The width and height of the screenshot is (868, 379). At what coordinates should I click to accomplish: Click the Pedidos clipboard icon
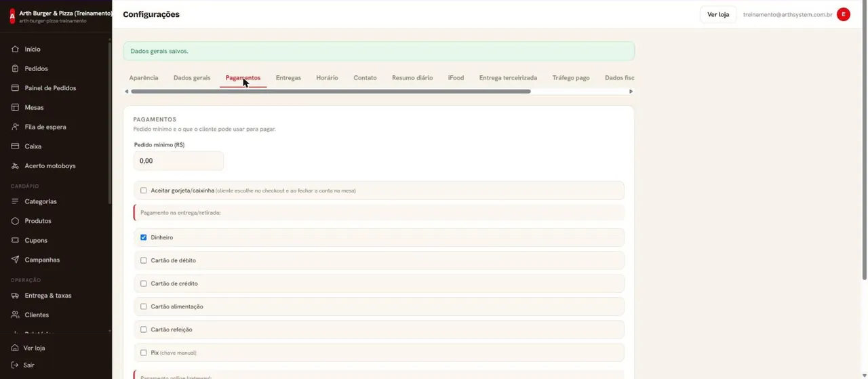[x=15, y=68]
